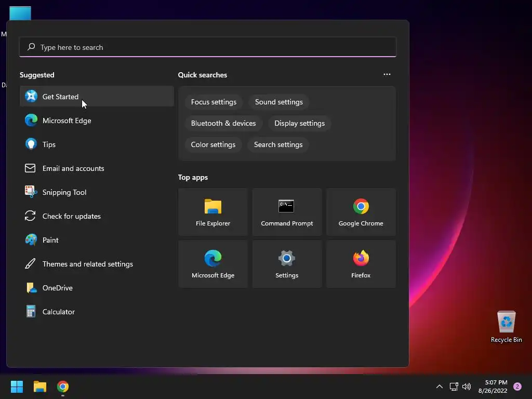Switch to Chrome on the taskbar
The image size is (532, 399).
click(x=63, y=387)
